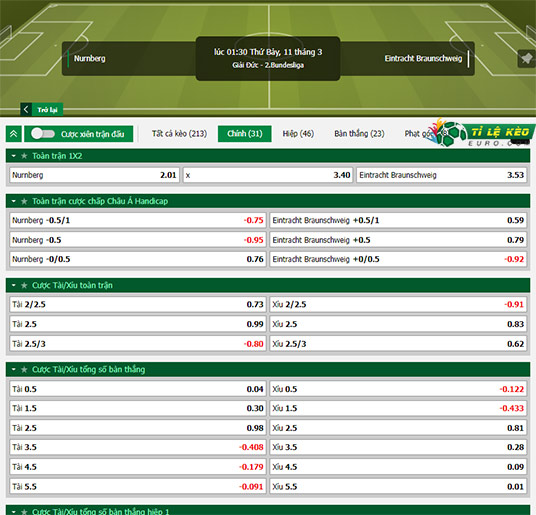Toggle the Cược xiên trận đấu switch
Image resolution: width=536 pixels, height=515 pixels.
tap(43, 134)
